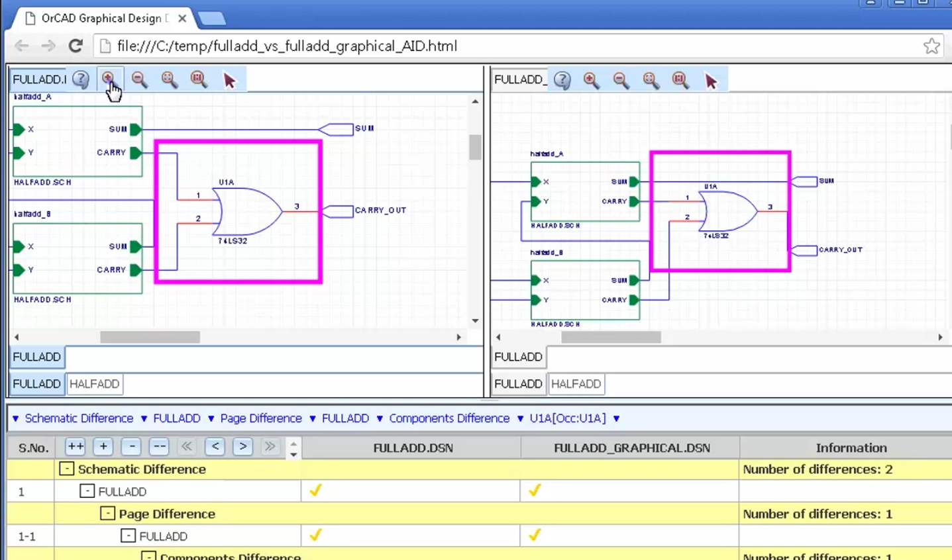Go to previous difference with < button
This screenshot has width=952, height=560.
[215, 446]
